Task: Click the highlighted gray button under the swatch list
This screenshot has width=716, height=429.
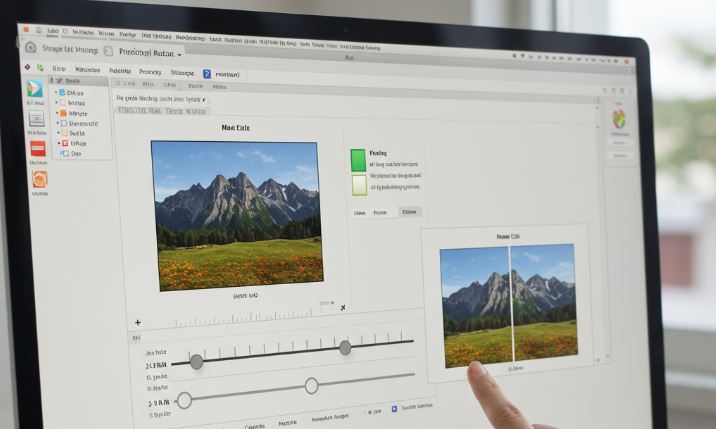Action: [410, 212]
